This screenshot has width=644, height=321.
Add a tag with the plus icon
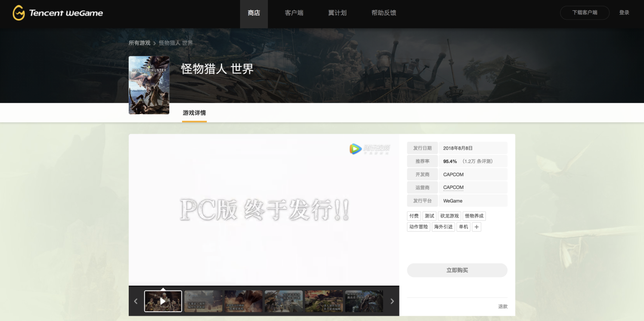pos(477,227)
